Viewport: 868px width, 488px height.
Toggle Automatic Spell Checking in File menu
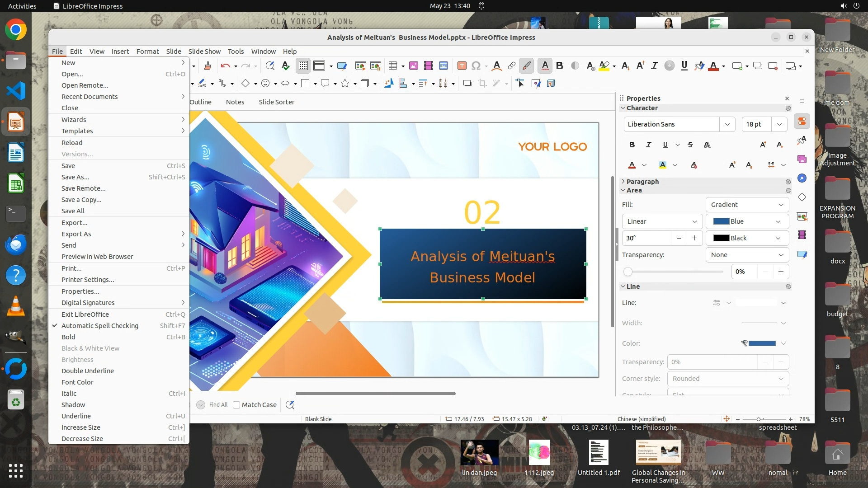pos(100,325)
